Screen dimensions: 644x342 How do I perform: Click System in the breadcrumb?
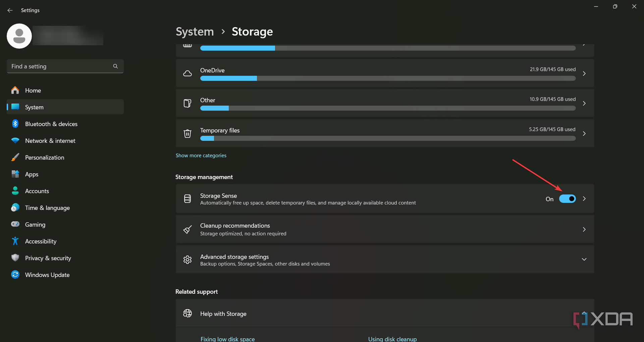pyautogui.click(x=195, y=32)
